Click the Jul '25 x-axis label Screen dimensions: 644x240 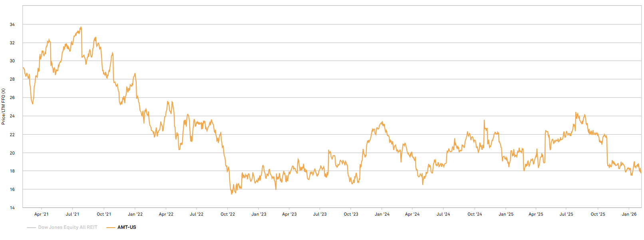pos(566,214)
